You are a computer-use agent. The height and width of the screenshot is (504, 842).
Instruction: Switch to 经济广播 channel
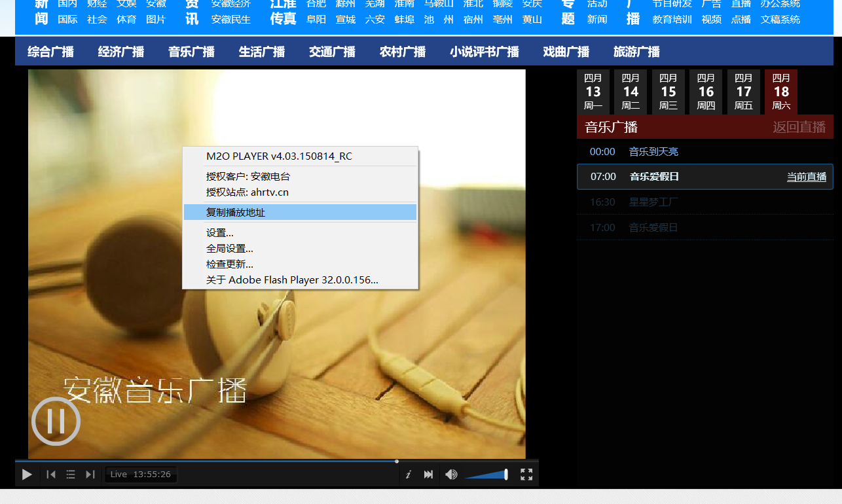(x=121, y=52)
